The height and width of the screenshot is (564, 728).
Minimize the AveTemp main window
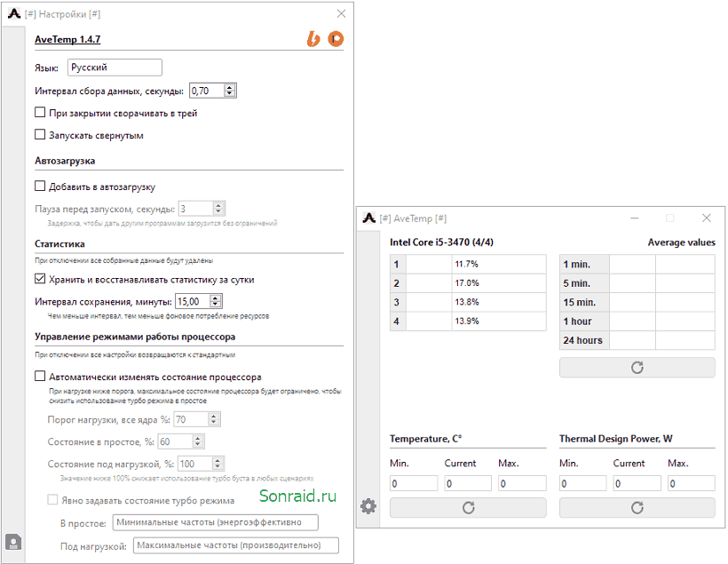point(634,218)
